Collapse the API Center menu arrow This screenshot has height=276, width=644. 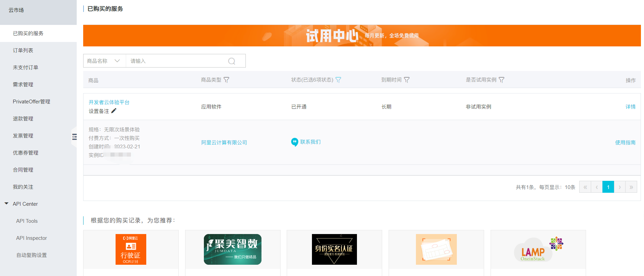coord(6,204)
